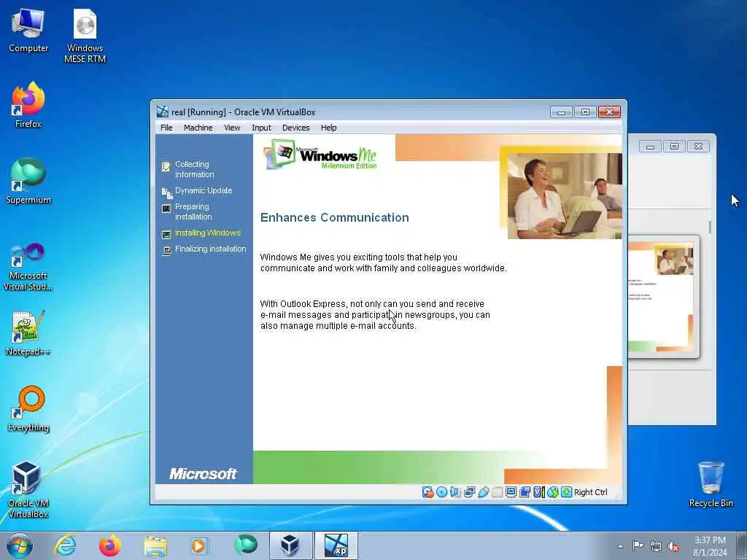Click the audio status icon in VM status bar
Viewport: 747px width, 560px height.
(x=455, y=492)
